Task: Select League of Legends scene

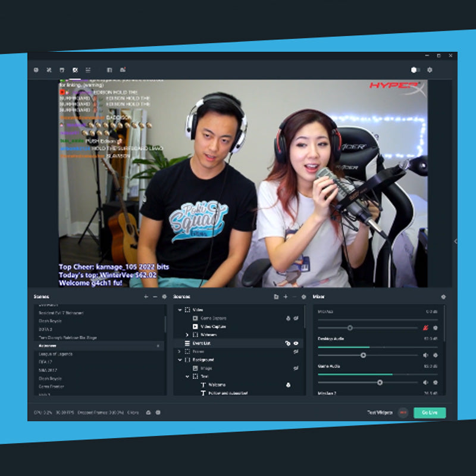Action: tap(55, 354)
